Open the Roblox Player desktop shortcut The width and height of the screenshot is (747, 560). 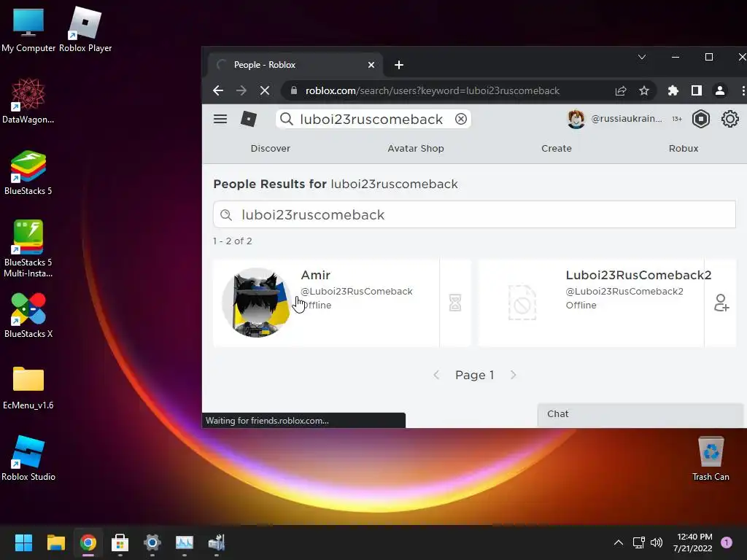[85, 30]
